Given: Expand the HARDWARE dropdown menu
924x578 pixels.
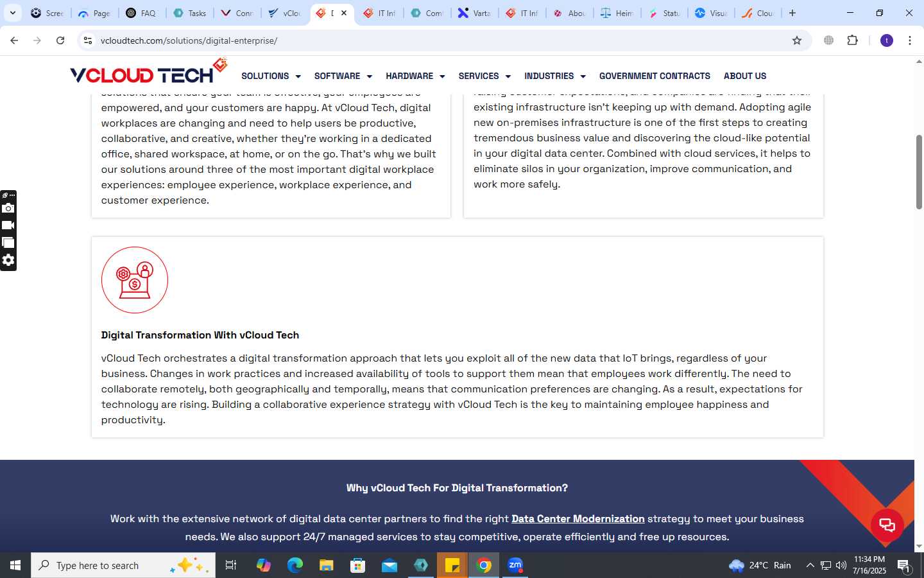Looking at the screenshot, I should [x=415, y=76].
